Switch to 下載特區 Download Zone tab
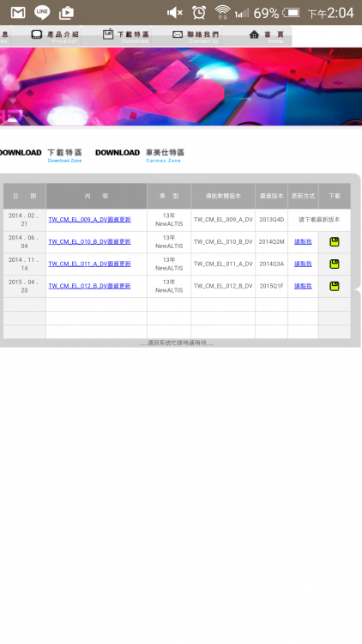Viewport: 362px width, 644px height. tap(64, 155)
